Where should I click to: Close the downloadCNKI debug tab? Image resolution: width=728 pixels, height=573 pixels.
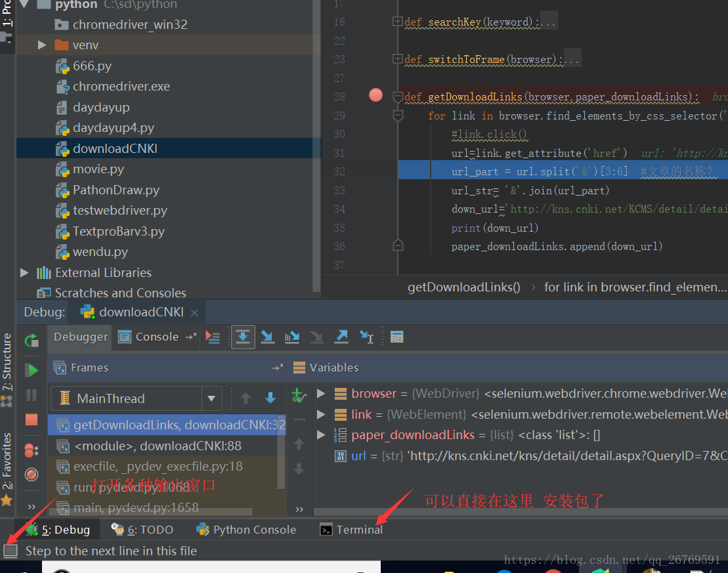pyautogui.click(x=194, y=313)
